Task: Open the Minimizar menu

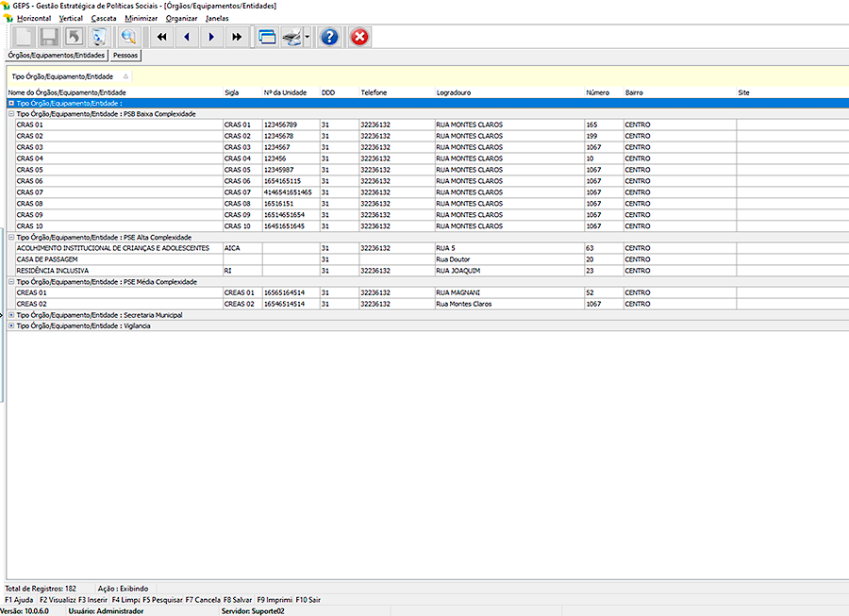Action: [141, 19]
